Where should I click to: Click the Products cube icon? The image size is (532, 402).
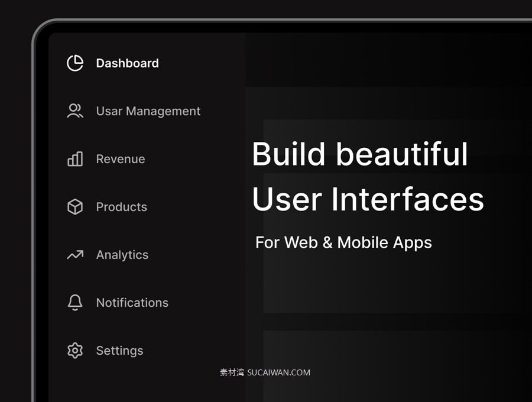[x=75, y=207]
